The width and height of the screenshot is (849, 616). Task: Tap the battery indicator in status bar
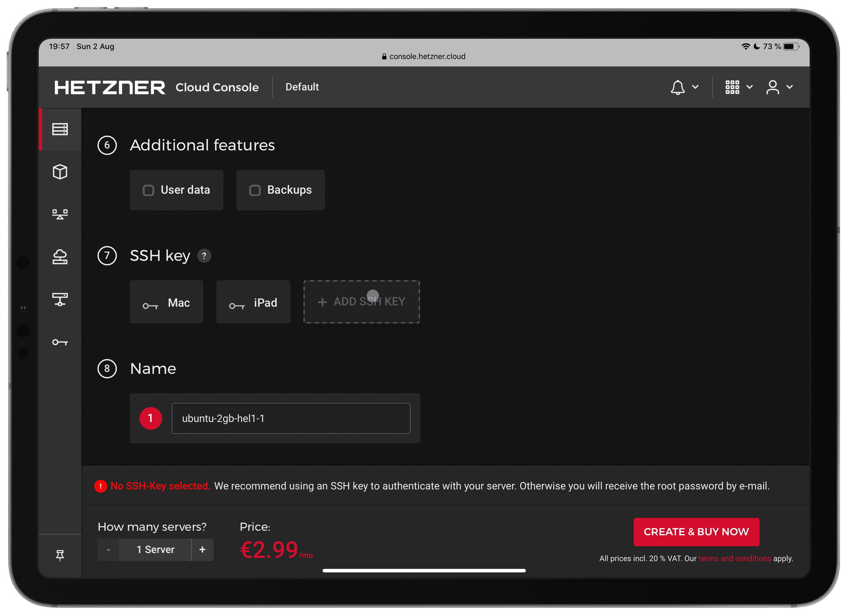(x=791, y=46)
